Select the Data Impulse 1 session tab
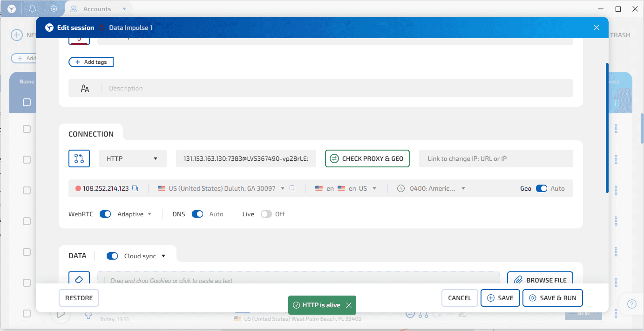 [130, 28]
